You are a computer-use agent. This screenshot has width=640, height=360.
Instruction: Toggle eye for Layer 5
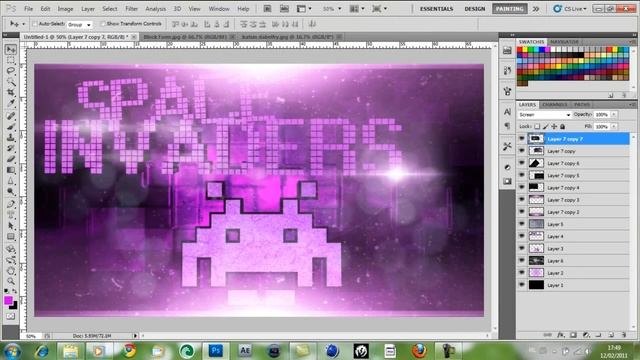[522, 224]
